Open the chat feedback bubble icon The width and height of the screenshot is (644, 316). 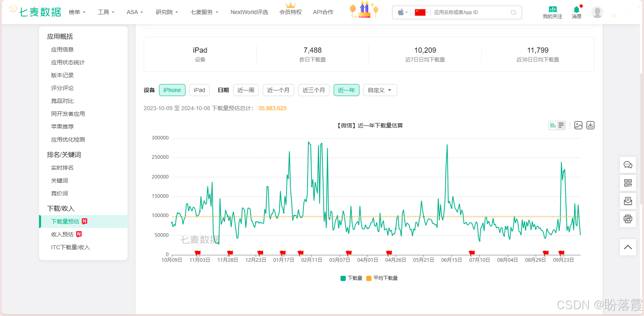(x=628, y=165)
